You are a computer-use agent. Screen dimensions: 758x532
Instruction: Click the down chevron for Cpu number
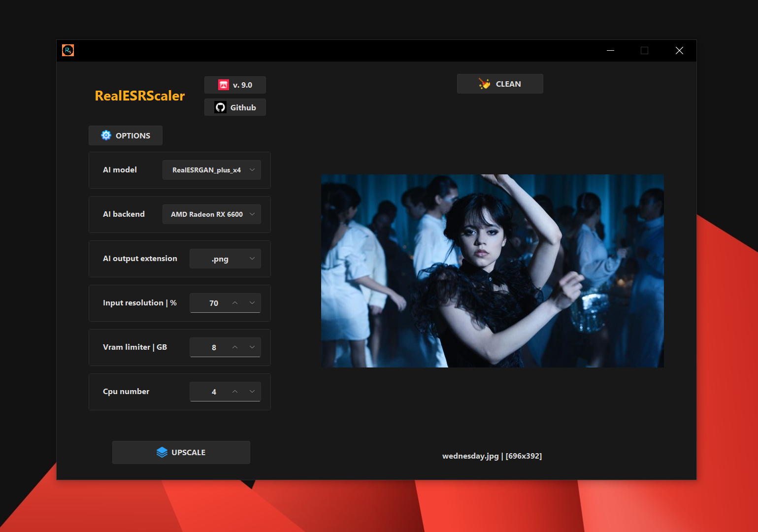252,392
